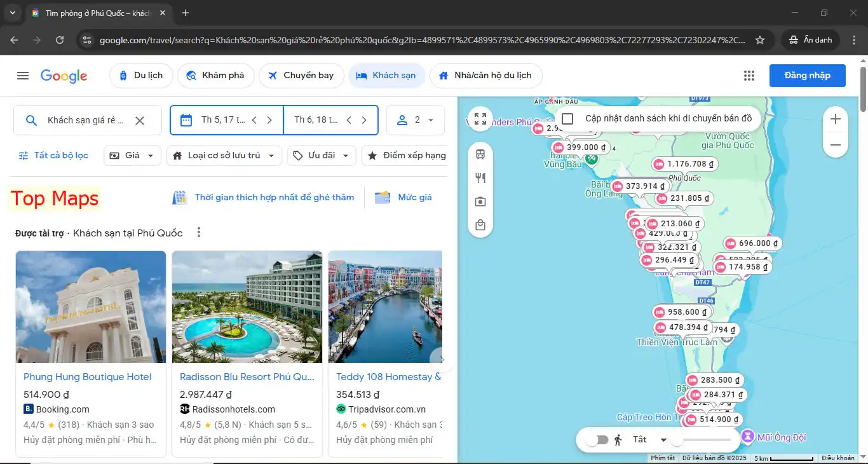Screen dimensions: 868x464
Task: Open the guests count dropdown
Action: click(416, 120)
